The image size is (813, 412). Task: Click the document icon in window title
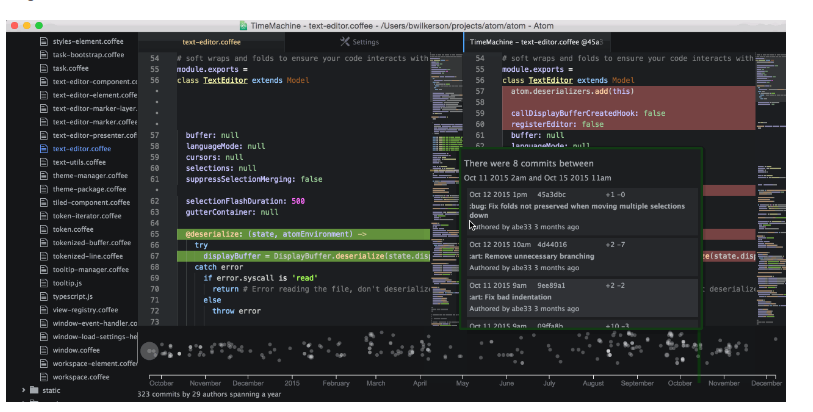pos(243,25)
